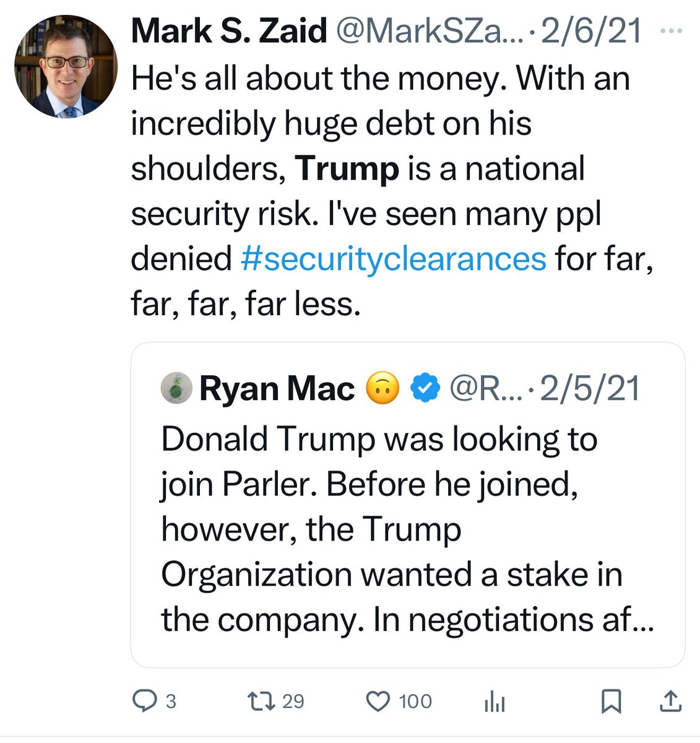Image resolution: width=700 pixels, height=743 pixels.
Task: Open the quoted tweet's 2/5/21 date
Action: click(590, 389)
